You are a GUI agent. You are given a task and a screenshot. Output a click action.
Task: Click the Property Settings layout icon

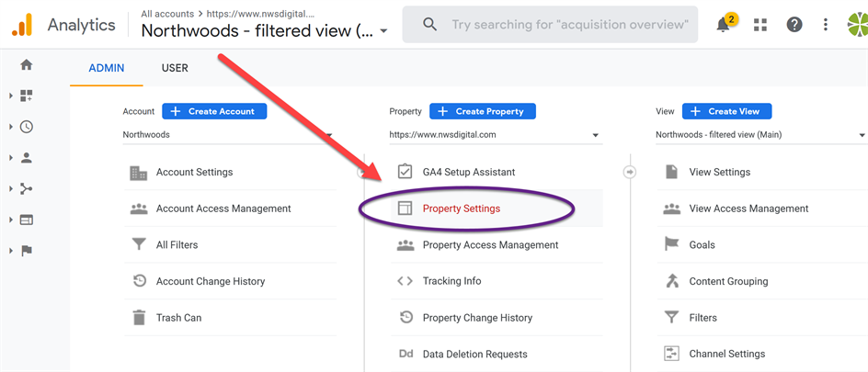pos(405,209)
